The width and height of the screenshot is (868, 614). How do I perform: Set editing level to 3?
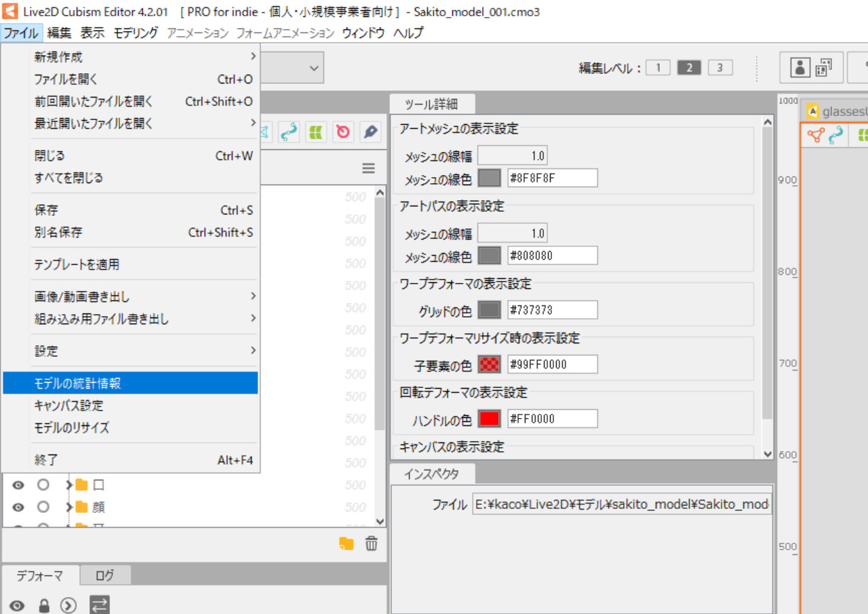coord(720,67)
